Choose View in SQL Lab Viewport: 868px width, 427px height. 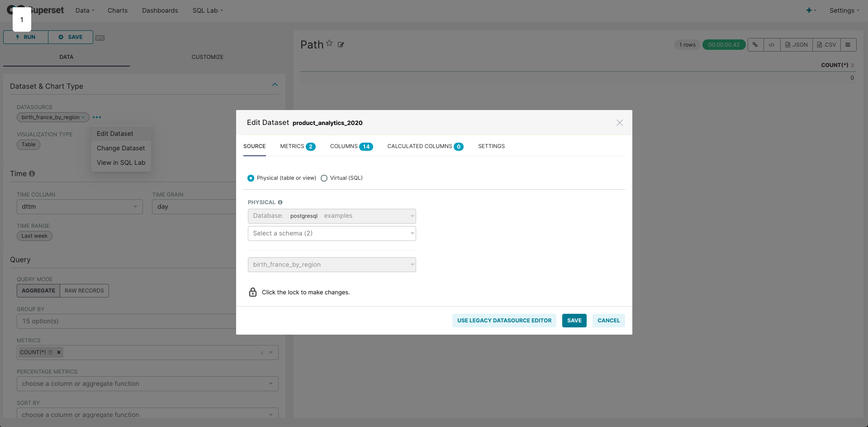(x=121, y=163)
